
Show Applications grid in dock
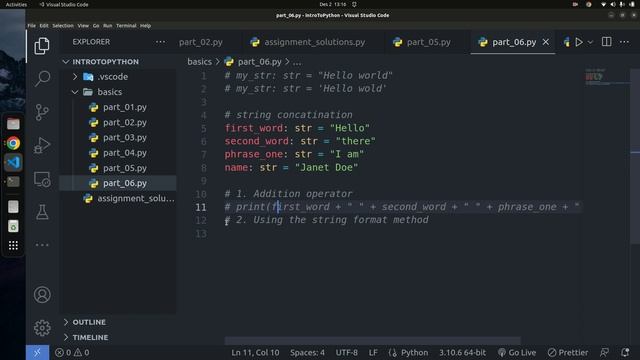pyautogui.click(x=13, y=245)
